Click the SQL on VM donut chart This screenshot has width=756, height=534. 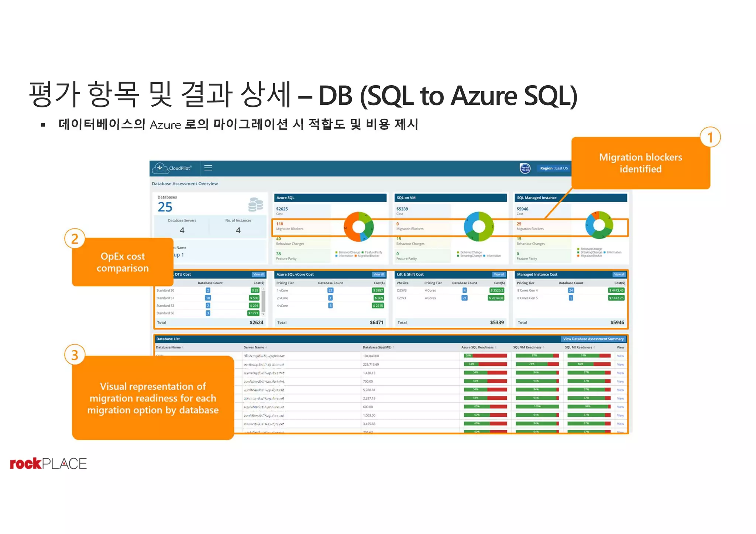pyautogui.click(x=479, y=226)
